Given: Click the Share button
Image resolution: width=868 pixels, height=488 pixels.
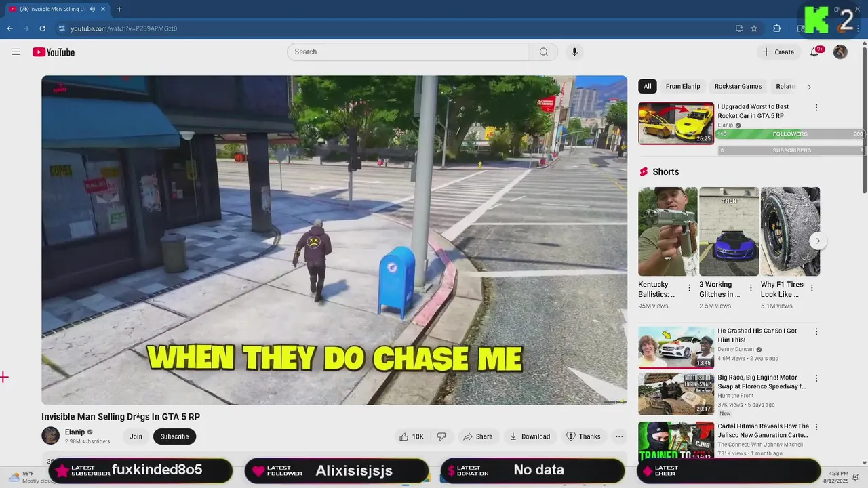Looking at the screenshot, I should pyautogui.click(x=478, y=436).
